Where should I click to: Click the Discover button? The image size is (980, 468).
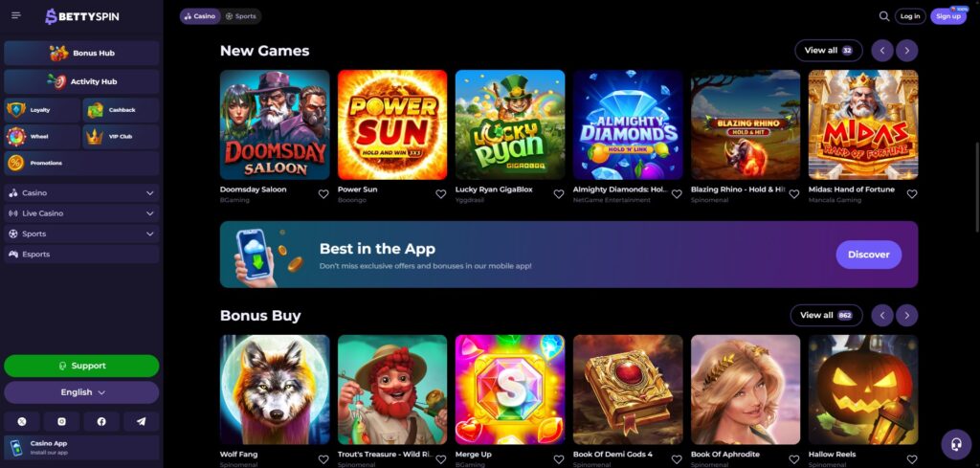pos(869,255)
